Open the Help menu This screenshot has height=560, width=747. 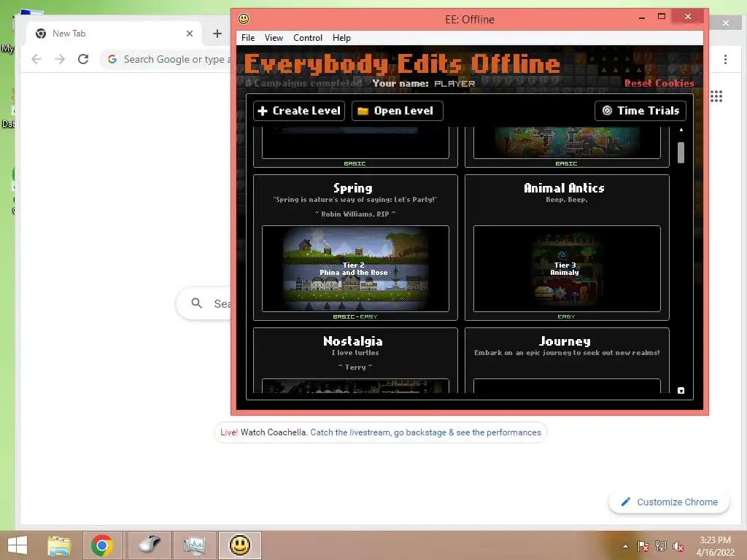pos(341,38)
